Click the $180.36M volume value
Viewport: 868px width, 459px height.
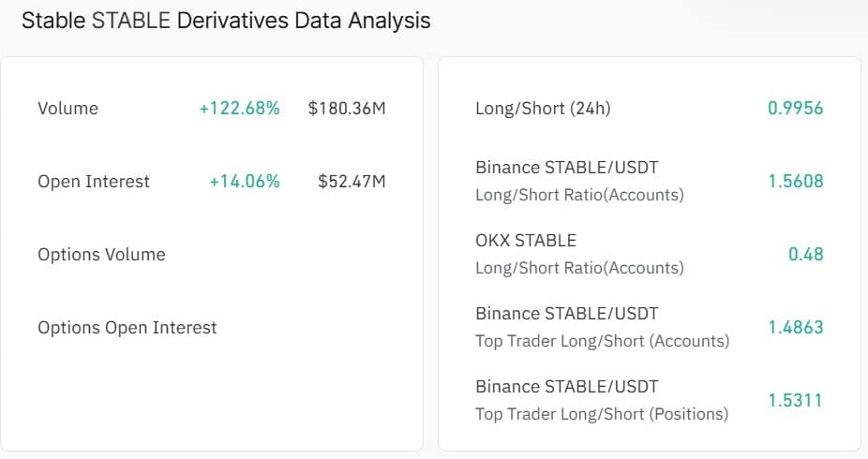click(x=347, y=109)
